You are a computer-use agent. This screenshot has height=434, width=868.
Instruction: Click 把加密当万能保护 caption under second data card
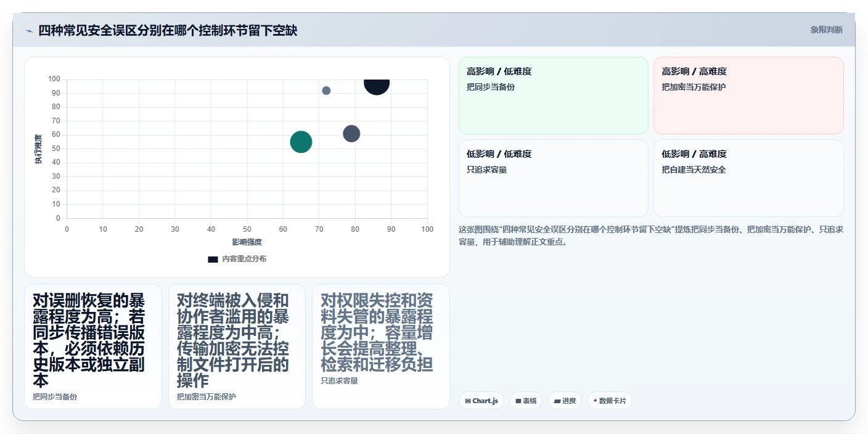tap(207, 397)
